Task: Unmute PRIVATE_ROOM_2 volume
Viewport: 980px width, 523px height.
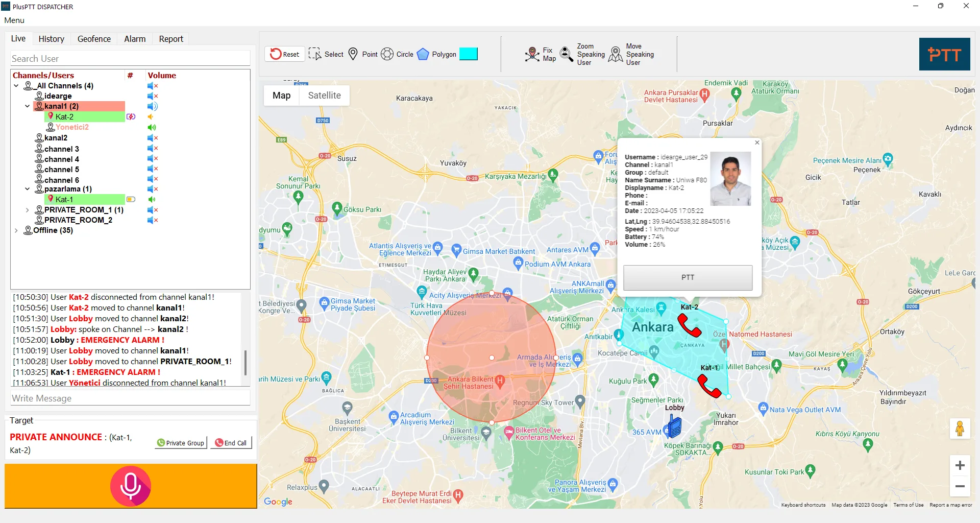Action: [x=153, y=220]
